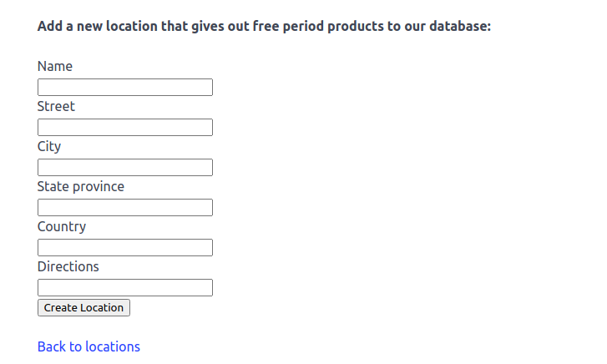Click the Street label text
Viewport: 607px width, 364px height.
point(56,106)
